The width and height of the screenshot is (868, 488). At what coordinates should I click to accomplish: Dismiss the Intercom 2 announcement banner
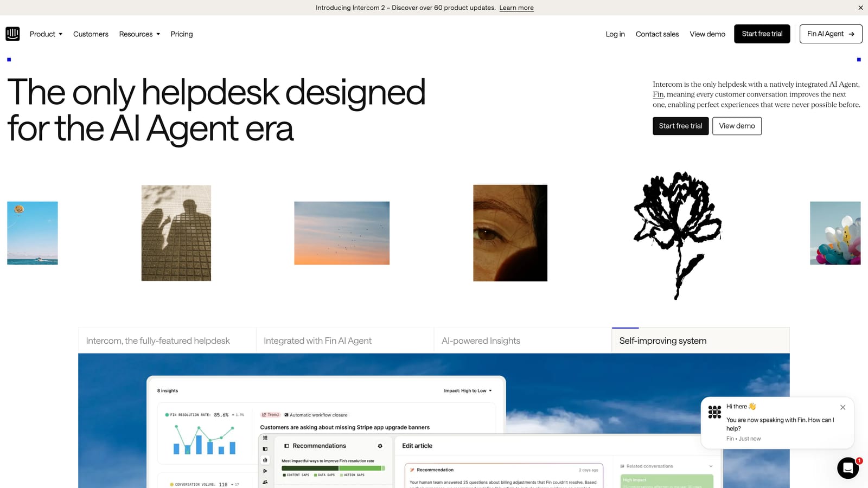tap(860, 8)
